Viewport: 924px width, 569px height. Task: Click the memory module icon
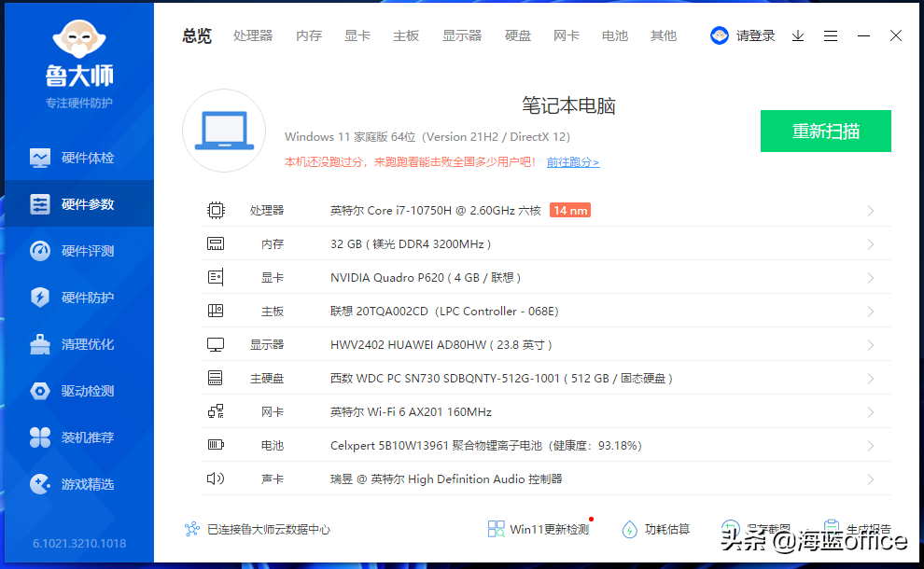point(216,243)
